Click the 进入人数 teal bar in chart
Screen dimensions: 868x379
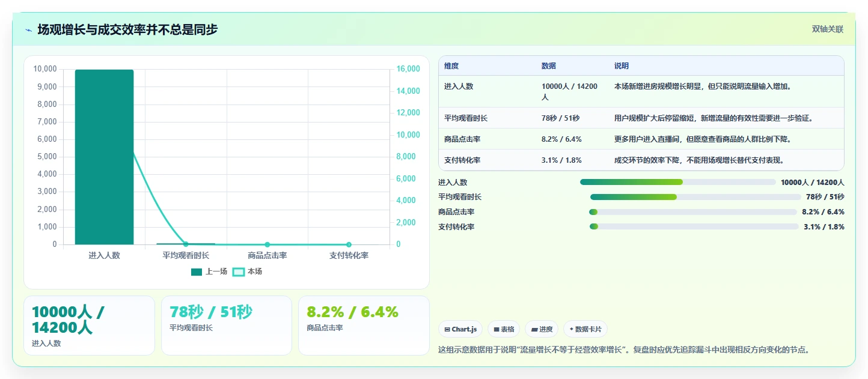[x=104, y=157]
